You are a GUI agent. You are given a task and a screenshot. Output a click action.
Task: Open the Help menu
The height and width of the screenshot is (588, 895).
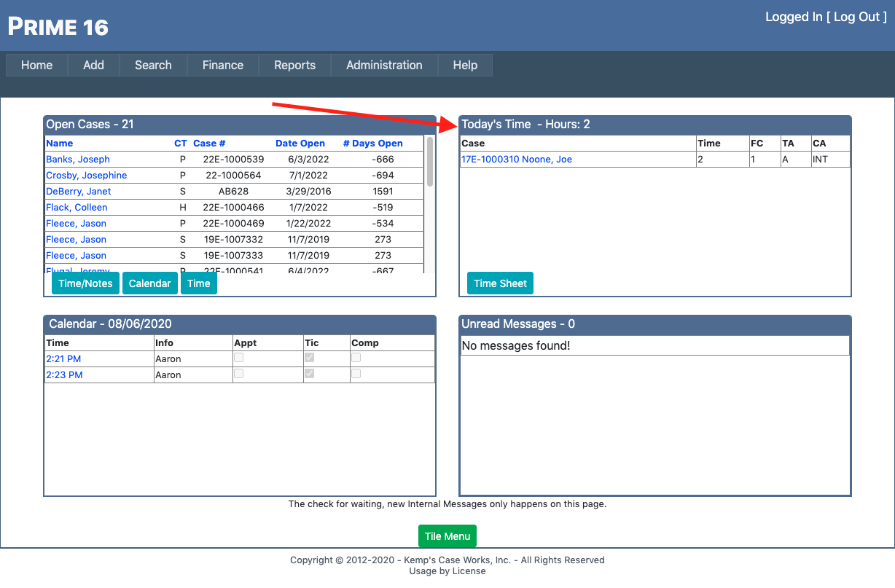[465, 65]
